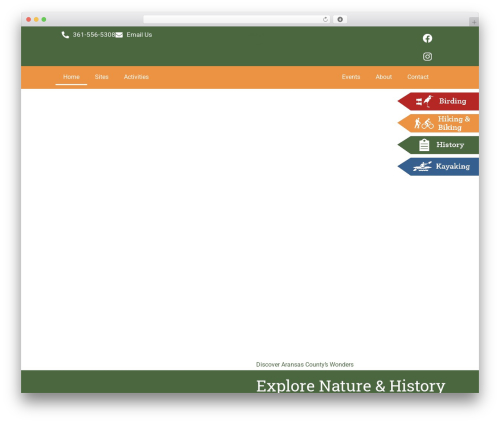Click the kayaker icon on Kayaking sign

click(x=422, y=166)
